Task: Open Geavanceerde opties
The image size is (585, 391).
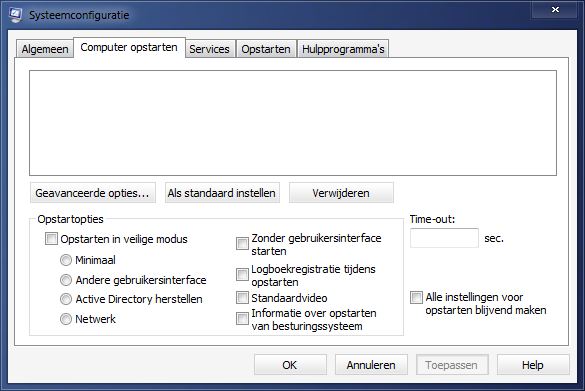Action: [x=93, y=193]
